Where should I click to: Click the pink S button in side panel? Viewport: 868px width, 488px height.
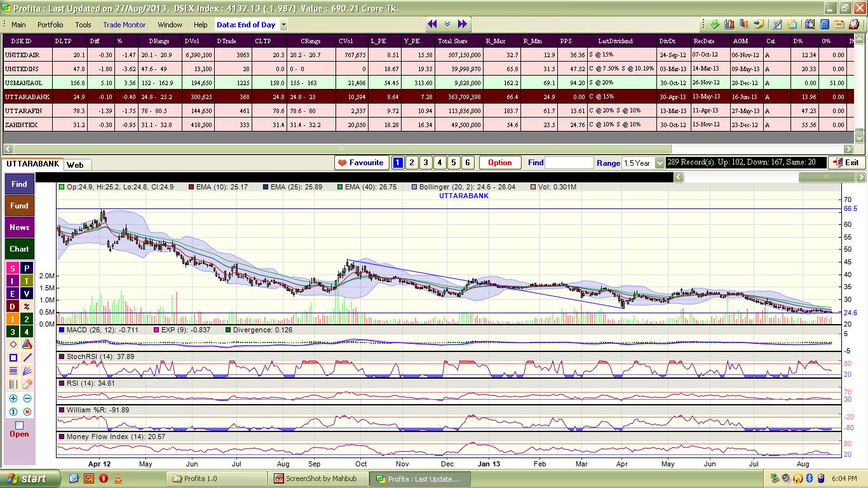[x=13, y=269]
